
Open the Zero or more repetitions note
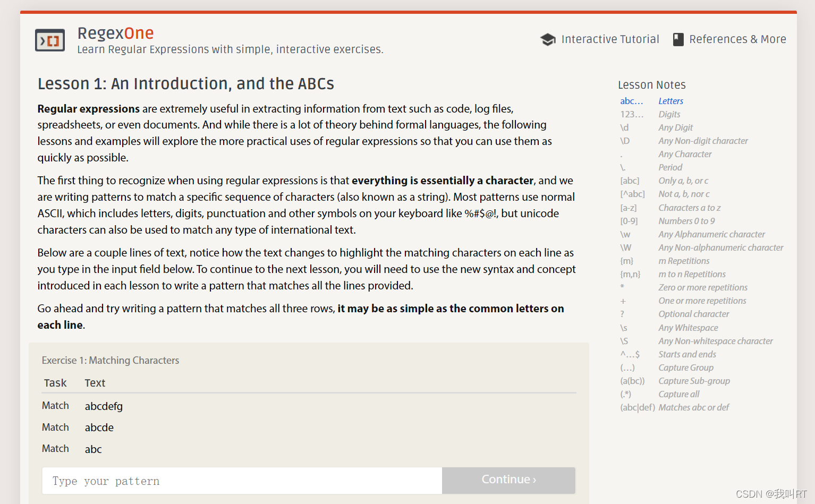(703, 287)
